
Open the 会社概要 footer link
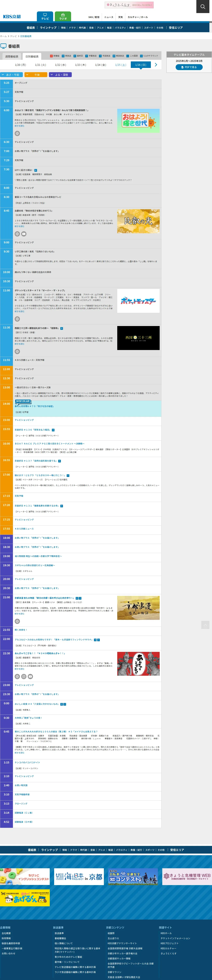click(6, 933)
